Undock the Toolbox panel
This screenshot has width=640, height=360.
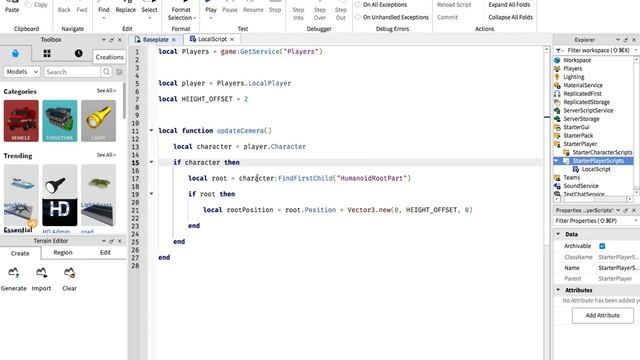click(111, 40)
